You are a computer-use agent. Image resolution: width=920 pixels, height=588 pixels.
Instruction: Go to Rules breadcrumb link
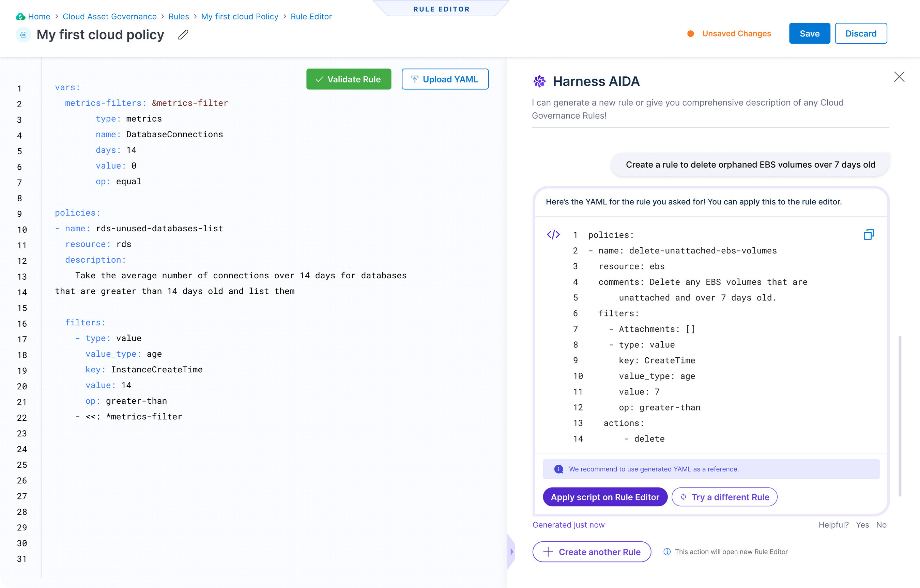[x=179, y=16]
